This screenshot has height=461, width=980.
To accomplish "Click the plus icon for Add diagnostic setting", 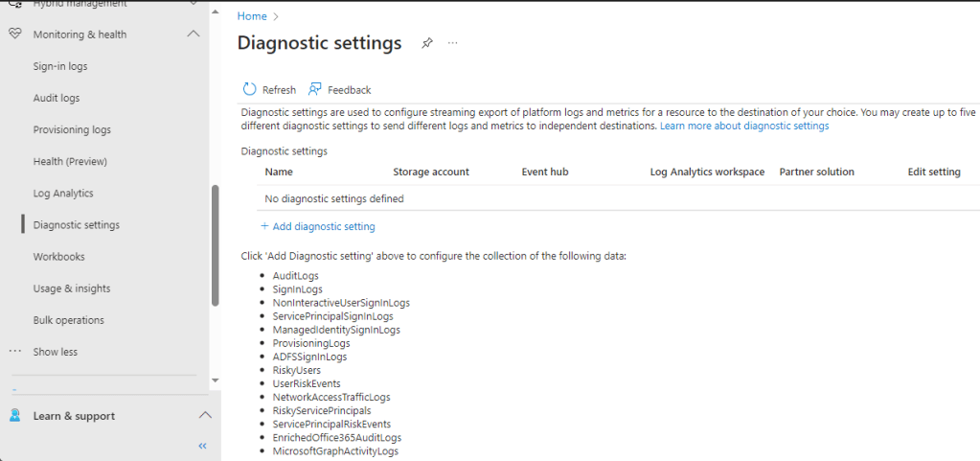I will (x=264, y=227).
